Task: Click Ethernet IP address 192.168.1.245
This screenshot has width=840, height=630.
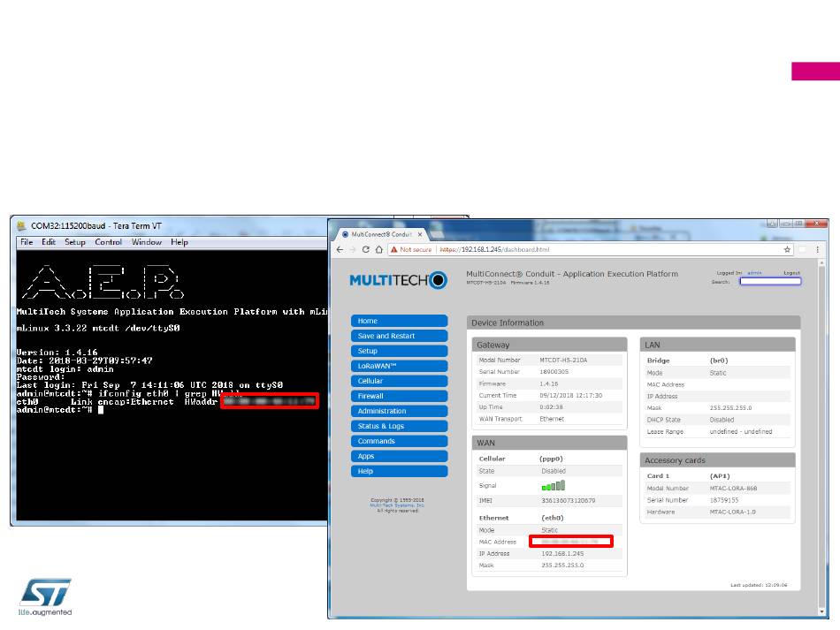Action: 562,553
